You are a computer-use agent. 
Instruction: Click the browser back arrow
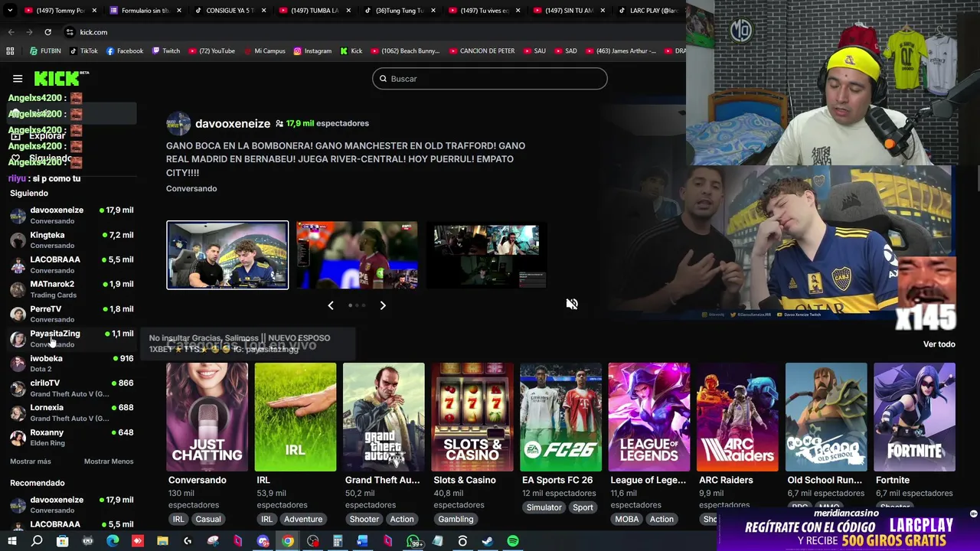coord(11,32)
